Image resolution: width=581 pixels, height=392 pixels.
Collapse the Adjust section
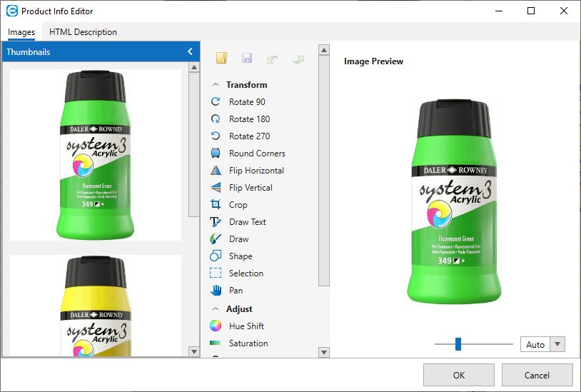pos(216,309)
